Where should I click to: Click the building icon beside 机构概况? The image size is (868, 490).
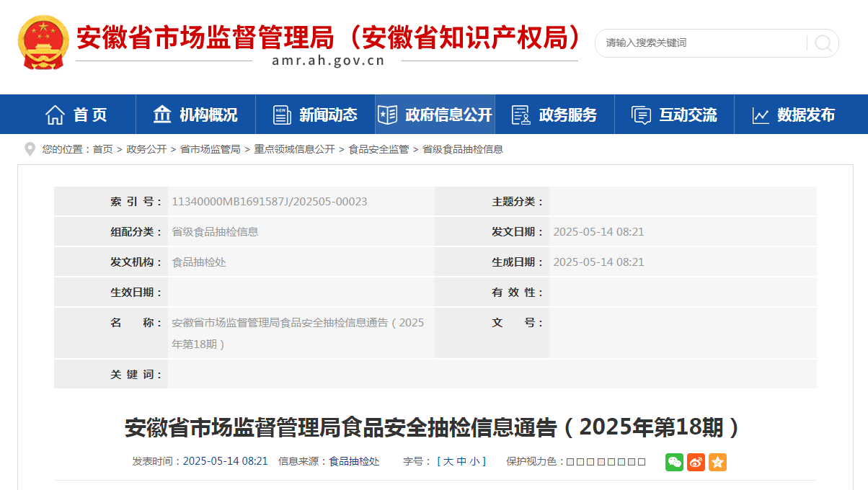click(x=162, y=115)
